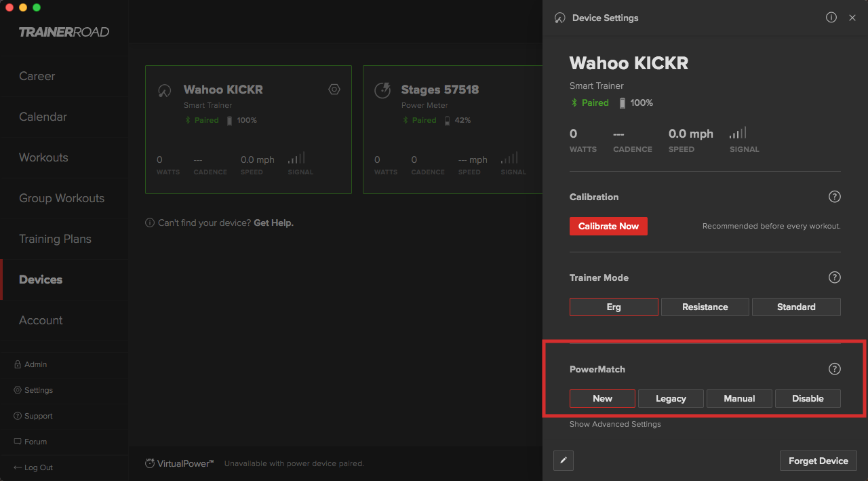Image resolution: width=868 pixels, height=481 pixels.
Task: Go to Workouts in the sidebar
Action: (43, 157)
